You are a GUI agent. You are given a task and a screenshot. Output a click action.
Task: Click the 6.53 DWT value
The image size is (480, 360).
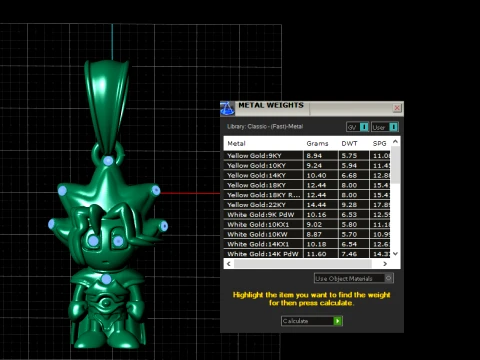click(349, 215)
